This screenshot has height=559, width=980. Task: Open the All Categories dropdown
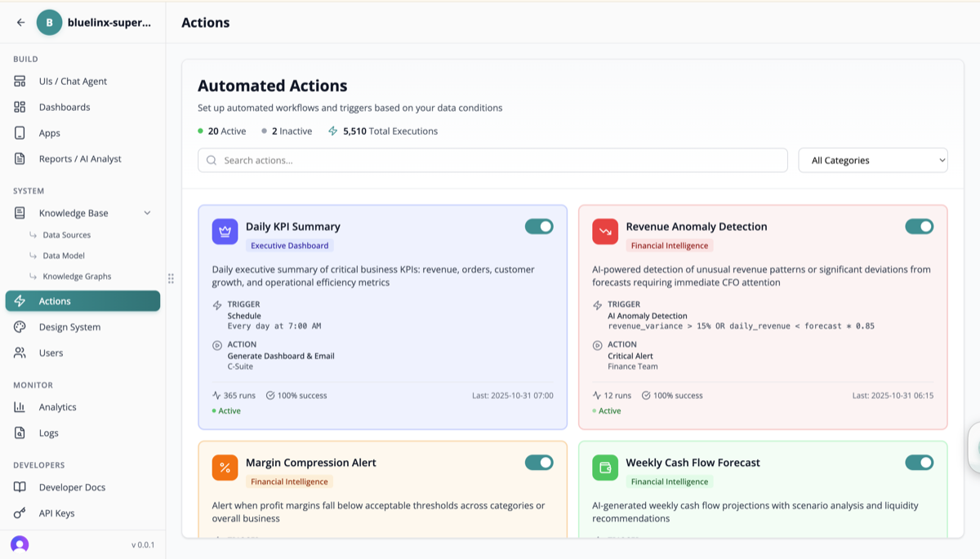coord(873,161)
